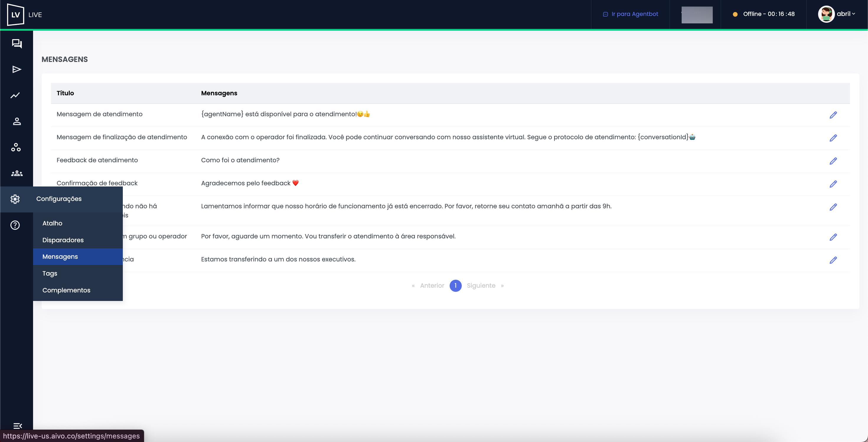Open the three-circles groups icon in sidebar
This screenshot has width=868, height=442.
16,148
